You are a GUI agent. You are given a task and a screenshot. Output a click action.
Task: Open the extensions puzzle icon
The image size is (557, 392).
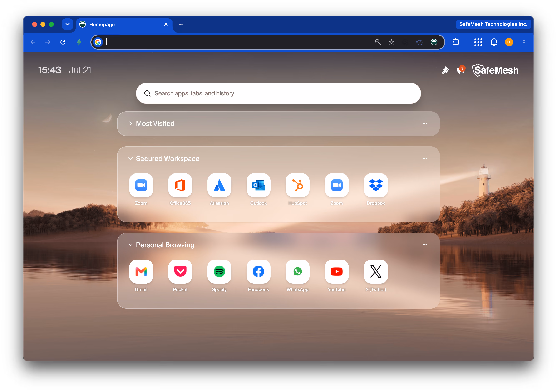(456, 42)
